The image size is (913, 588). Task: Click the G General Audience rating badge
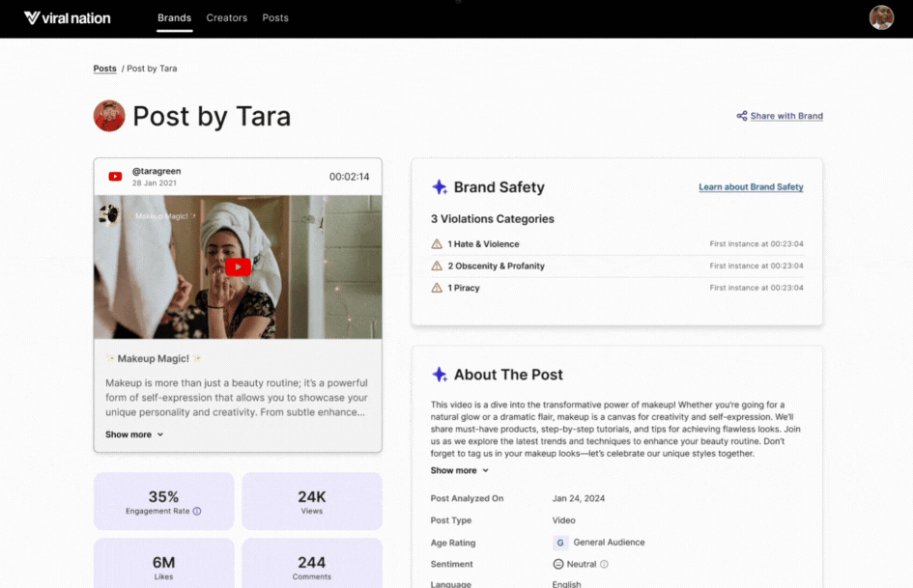(560, 543)
